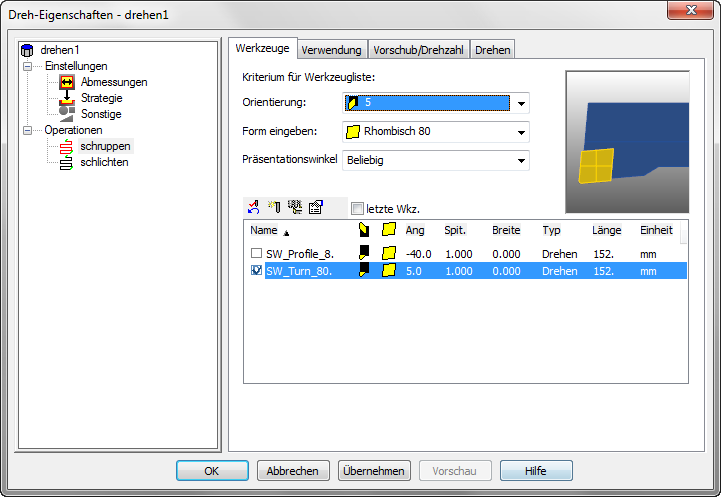
Task: Select the schlichten operation
Action: [104, 162]
